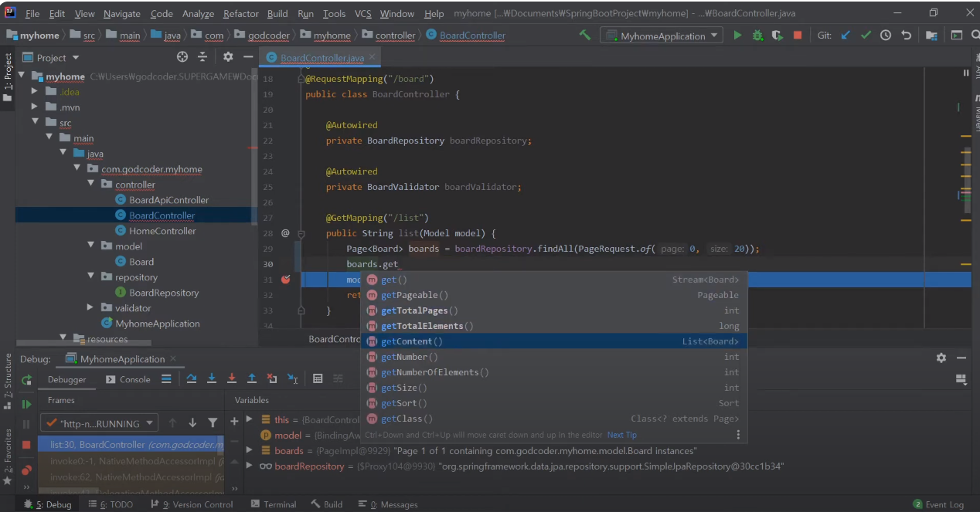Open the Navigate menu

pos(122,14)
